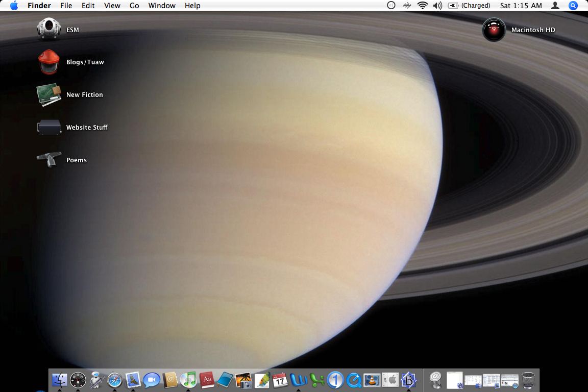Select the Macintosh HD desktop drive

click(494, 30)
